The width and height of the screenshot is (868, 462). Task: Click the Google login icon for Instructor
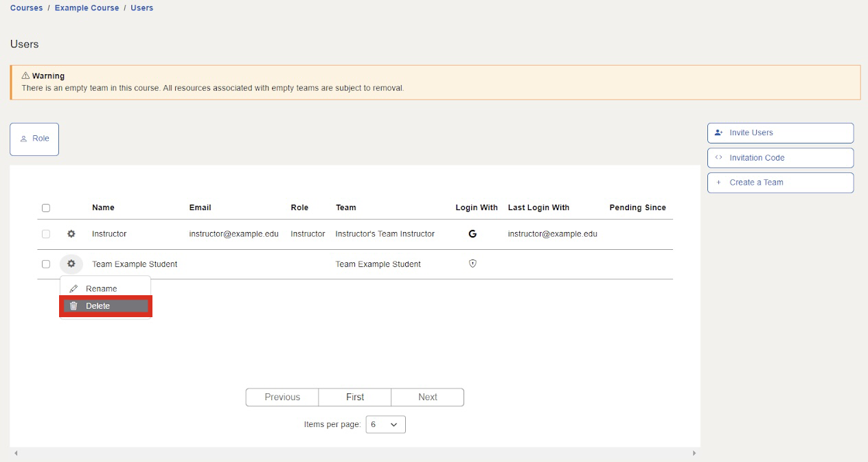point(472,233)
